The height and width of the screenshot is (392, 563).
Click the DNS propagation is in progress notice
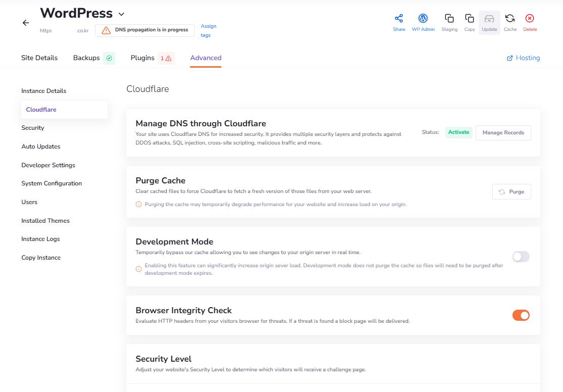[145, 30]
